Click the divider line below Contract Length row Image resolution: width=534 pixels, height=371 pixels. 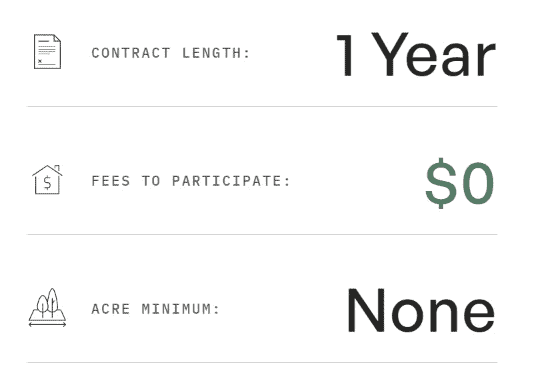click(x=262, y=106)
